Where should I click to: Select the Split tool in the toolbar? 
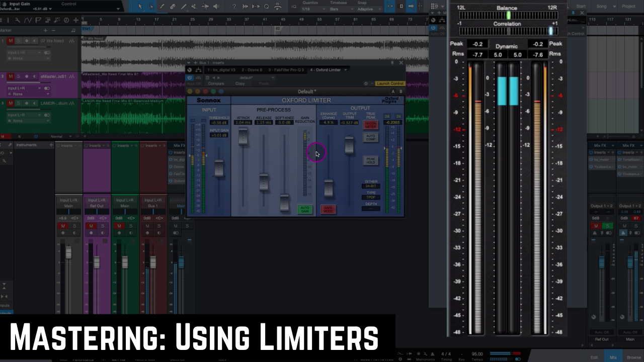[162, 7]
